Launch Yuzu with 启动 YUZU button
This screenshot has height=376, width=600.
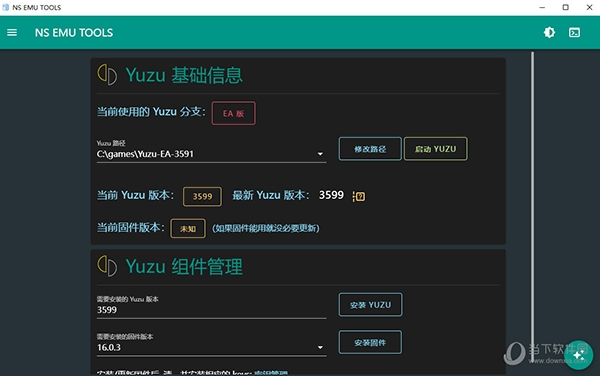coord(435,149)
